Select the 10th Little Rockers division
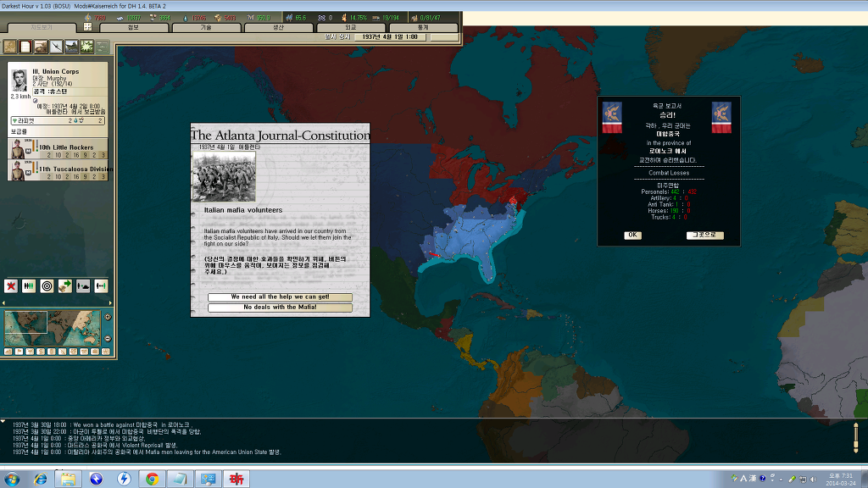This screenshot has height=488, width=868. [x=58, y=149]
